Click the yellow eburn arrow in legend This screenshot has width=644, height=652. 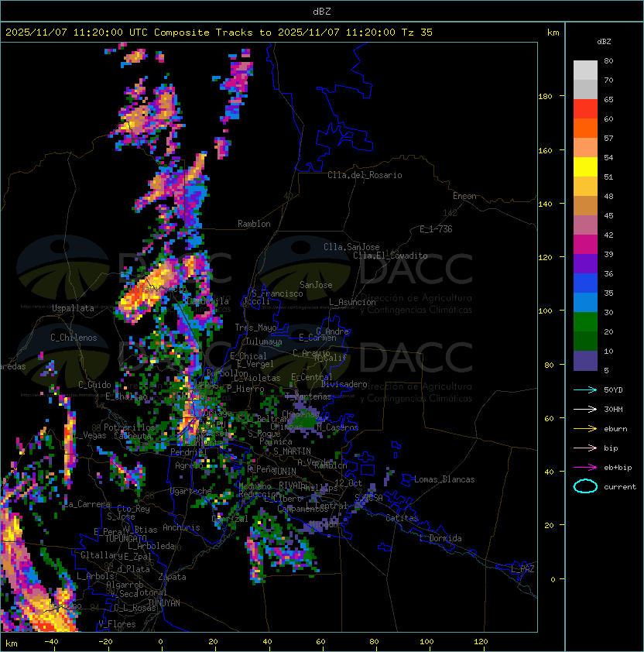click(x=585, y=429)
